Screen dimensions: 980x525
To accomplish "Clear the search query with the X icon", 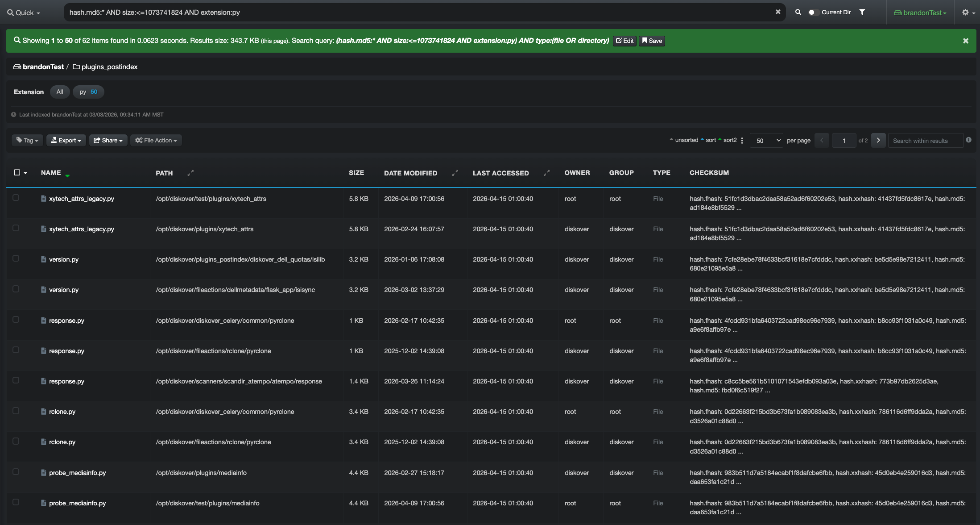I will pyautogui.click(x=778, y=12).
